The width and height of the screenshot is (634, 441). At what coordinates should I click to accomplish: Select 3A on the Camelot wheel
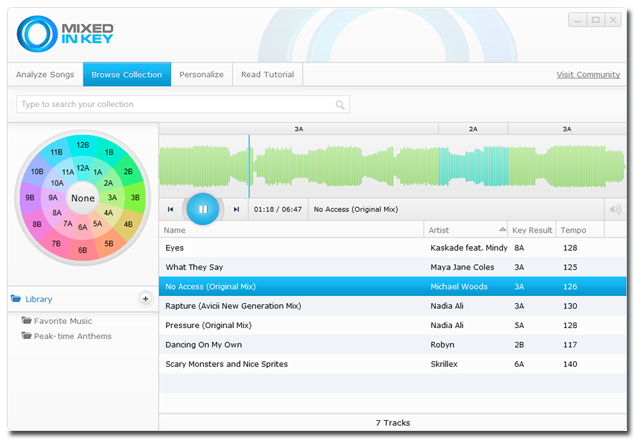point(112,198)
